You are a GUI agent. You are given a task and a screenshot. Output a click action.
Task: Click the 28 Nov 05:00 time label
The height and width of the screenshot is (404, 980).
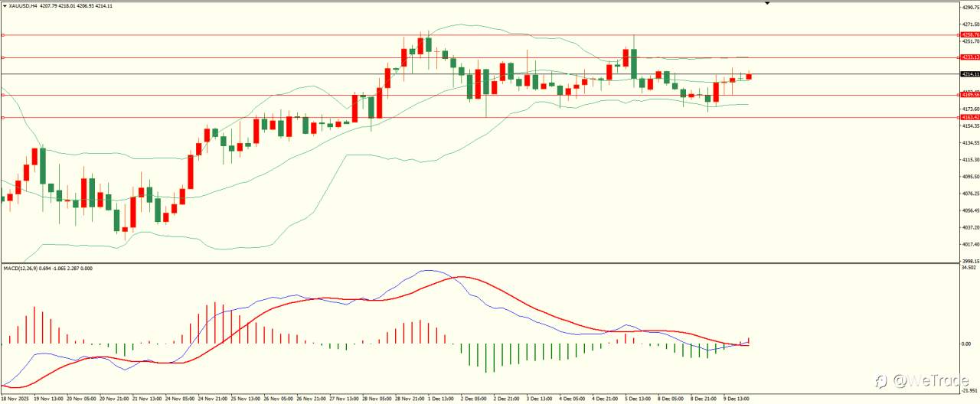(x=377, y=399)
